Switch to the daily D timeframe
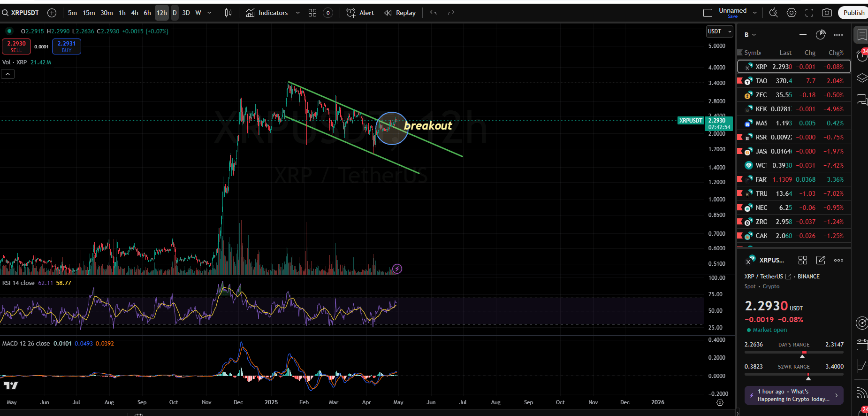This screenshot has width=868, height=416. click(175, 13)
